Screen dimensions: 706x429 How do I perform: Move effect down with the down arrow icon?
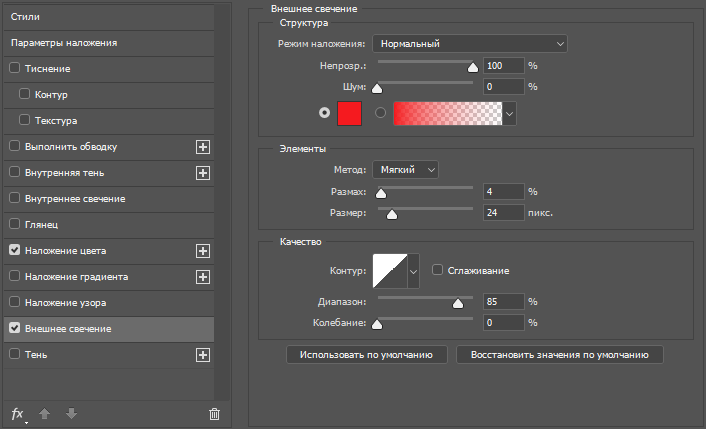click(72, 414)
